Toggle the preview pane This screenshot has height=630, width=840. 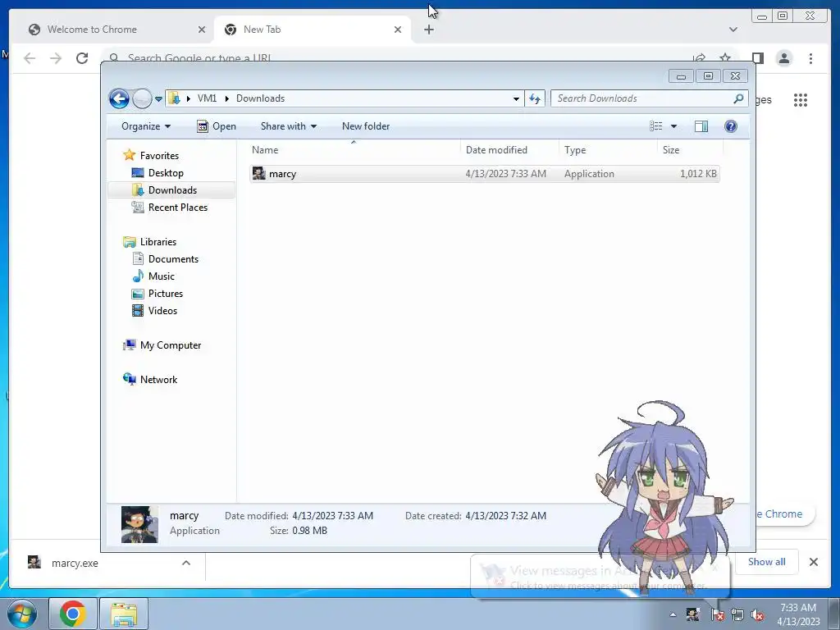coord(701,126)
